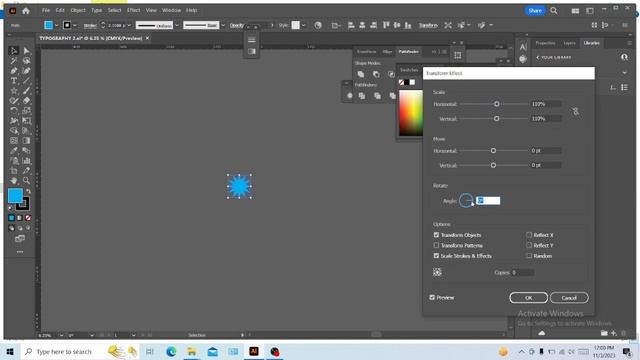
Task: Click Cancel in Transform Effect dialog
Action: tap(569, 298)
